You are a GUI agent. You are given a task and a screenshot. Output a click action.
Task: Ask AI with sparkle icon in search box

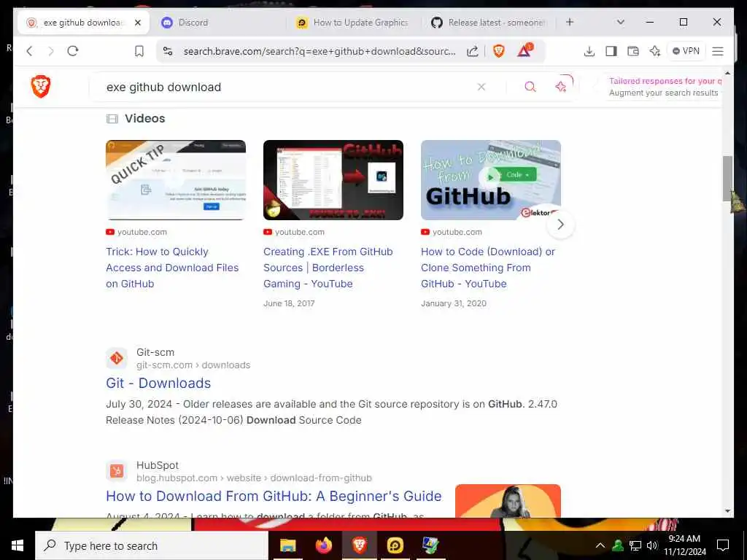coord(561,87)
